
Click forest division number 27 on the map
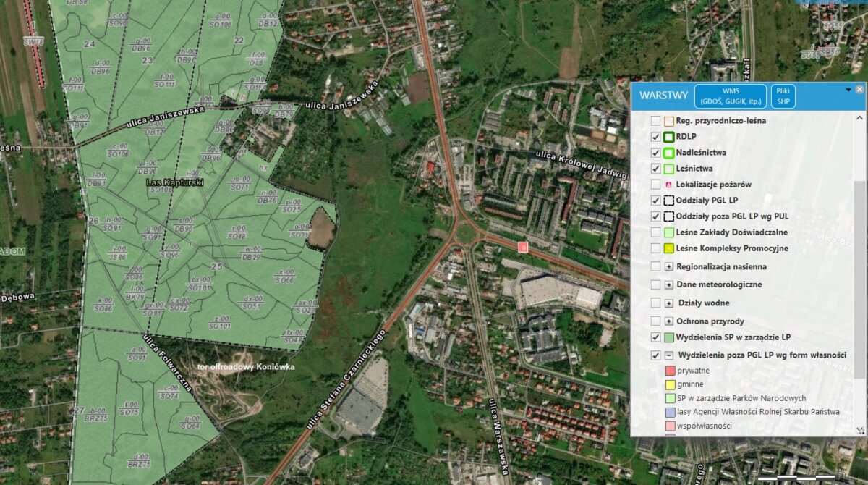point(80,410)
